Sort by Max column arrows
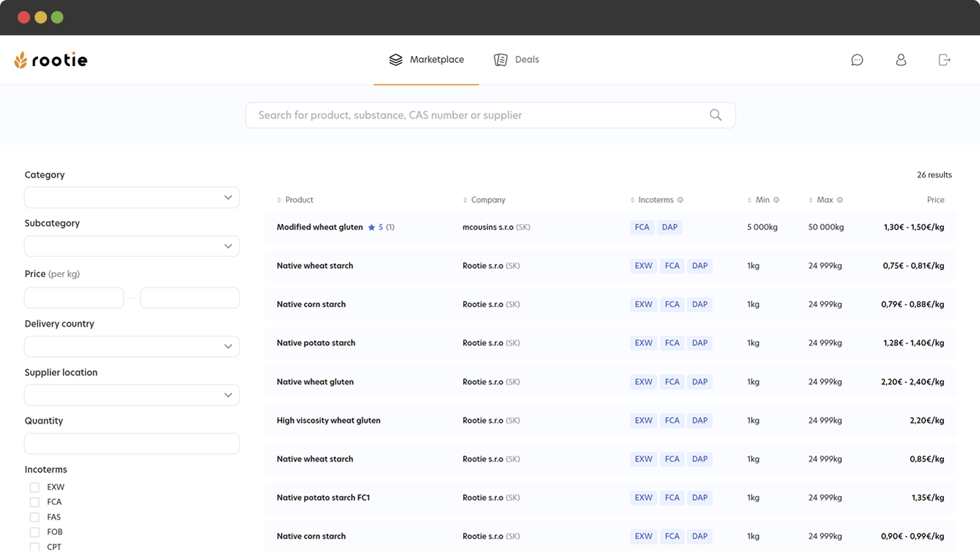Viewport: 980px width, 551px height. (811, 200)
